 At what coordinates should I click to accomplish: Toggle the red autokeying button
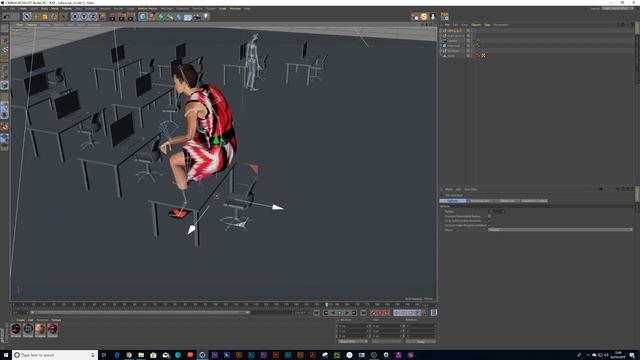pyautogui.click(x=380, y=313)
